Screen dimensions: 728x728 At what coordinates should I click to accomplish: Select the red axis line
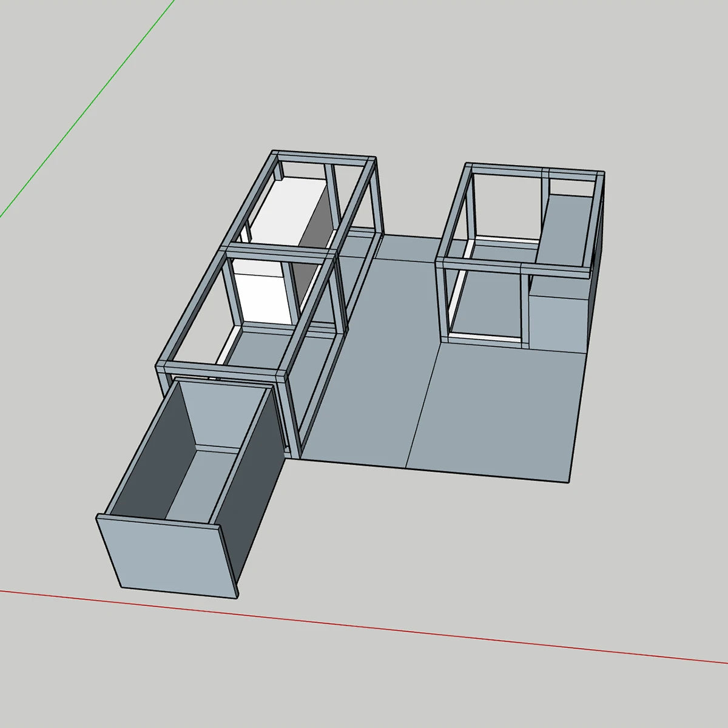click(x=364, y=626)
